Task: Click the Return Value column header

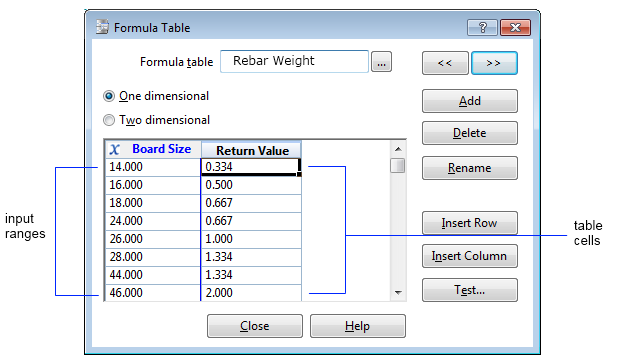Action: click(x=252, y=150)
